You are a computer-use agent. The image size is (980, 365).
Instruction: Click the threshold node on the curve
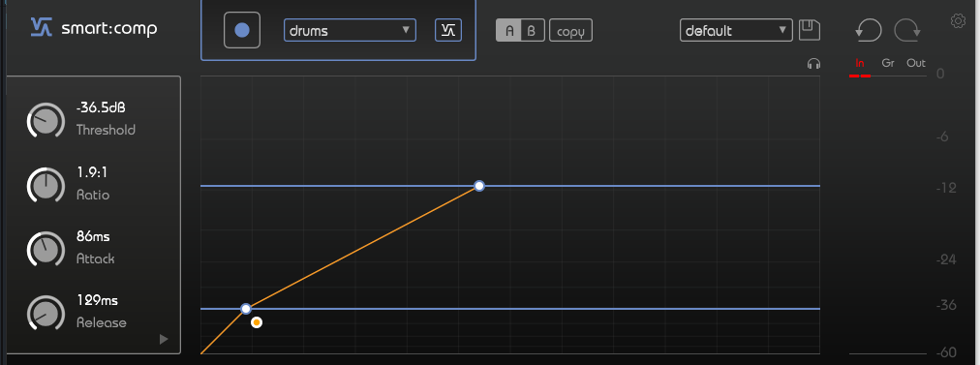tap(246, 309)
